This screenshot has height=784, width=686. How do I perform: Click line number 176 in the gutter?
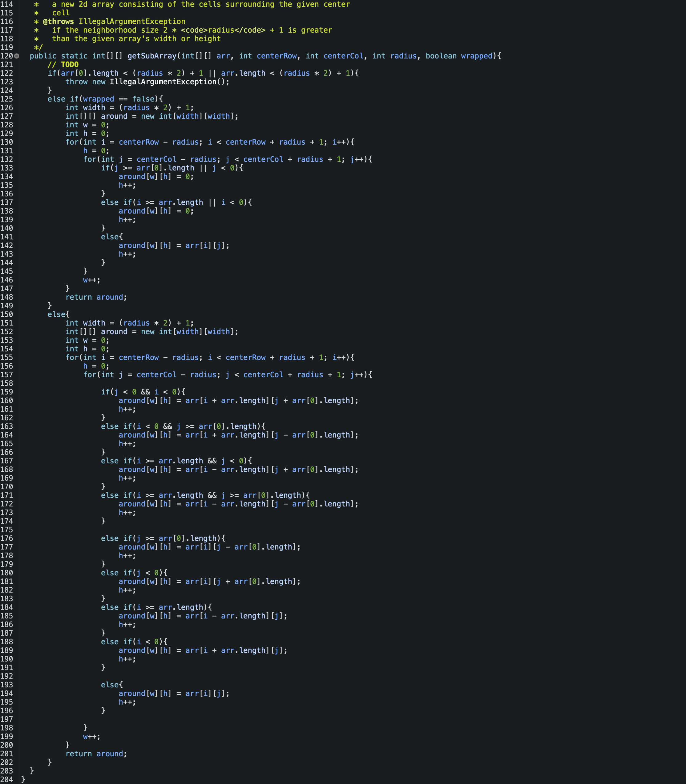click(6, 538)
